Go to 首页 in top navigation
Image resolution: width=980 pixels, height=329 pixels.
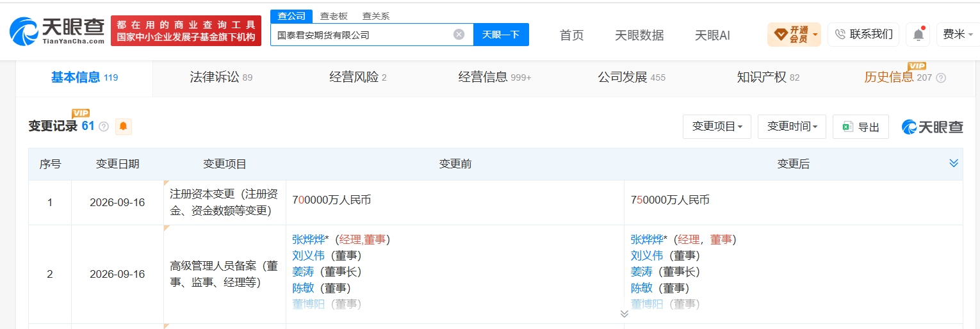[x=571, y=35]
